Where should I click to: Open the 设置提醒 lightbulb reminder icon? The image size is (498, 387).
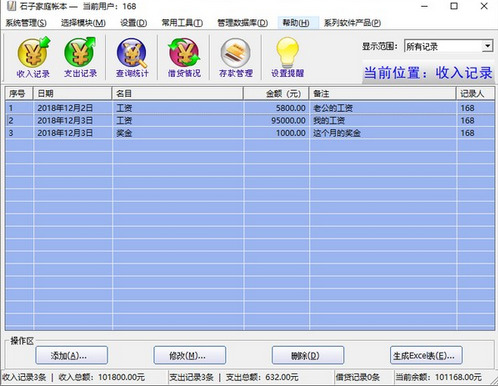click(x=287, y=57)
